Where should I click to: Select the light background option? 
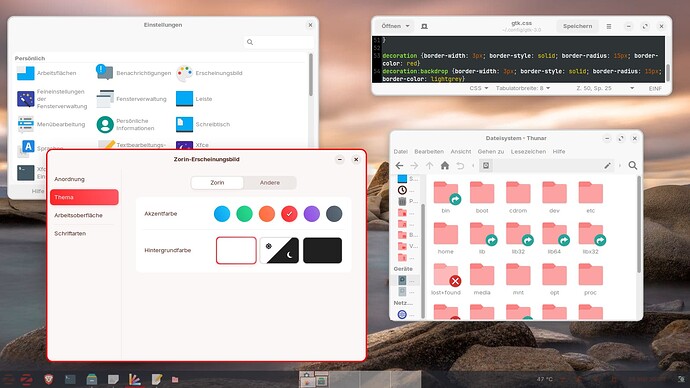tap(236, 250)
